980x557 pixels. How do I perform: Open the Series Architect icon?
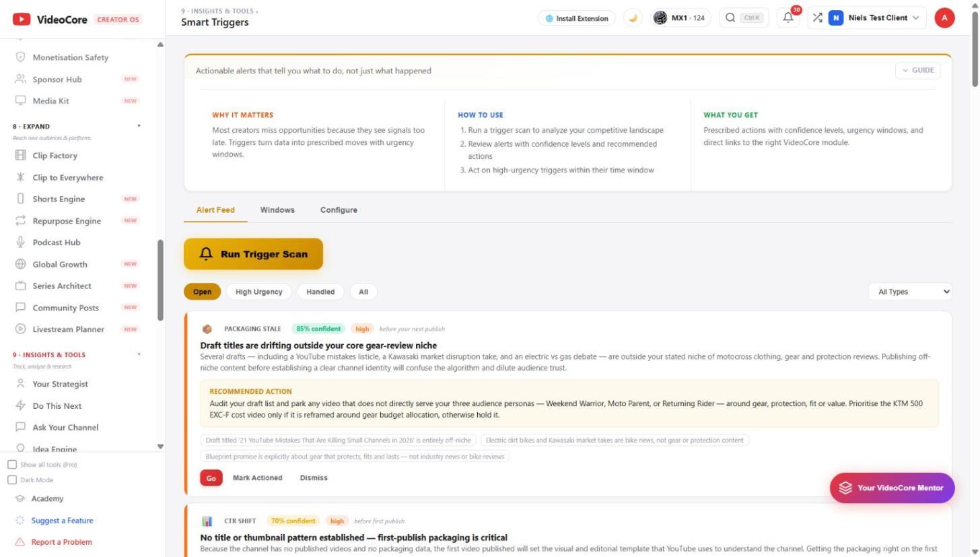(x=20, y=286)
